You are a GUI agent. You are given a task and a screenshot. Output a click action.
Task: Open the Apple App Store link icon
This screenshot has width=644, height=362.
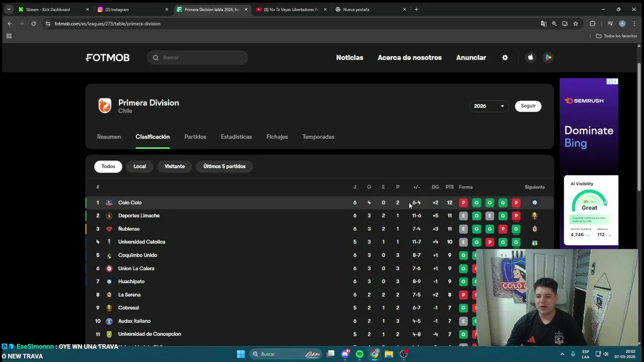530,57
